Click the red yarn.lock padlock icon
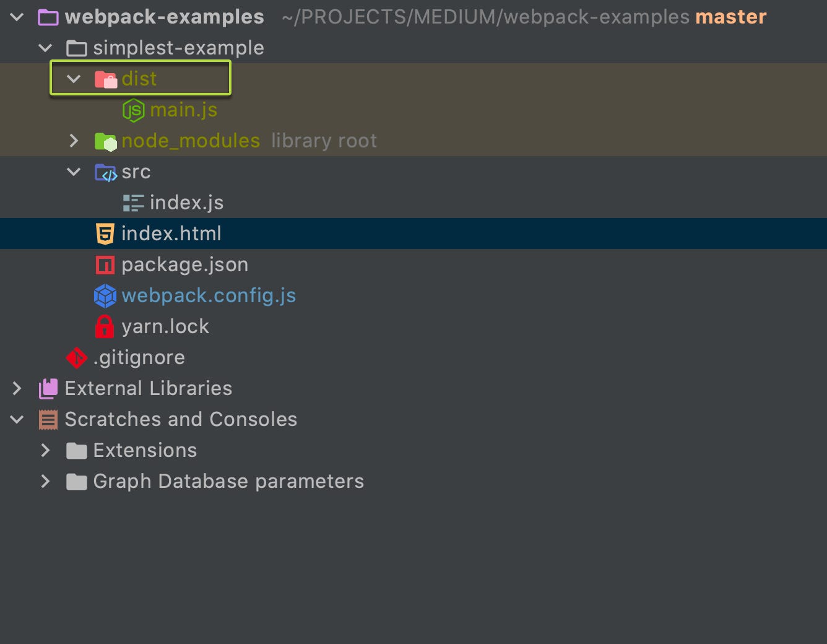The width and height of the screenshot is (827, 644). 105,326
